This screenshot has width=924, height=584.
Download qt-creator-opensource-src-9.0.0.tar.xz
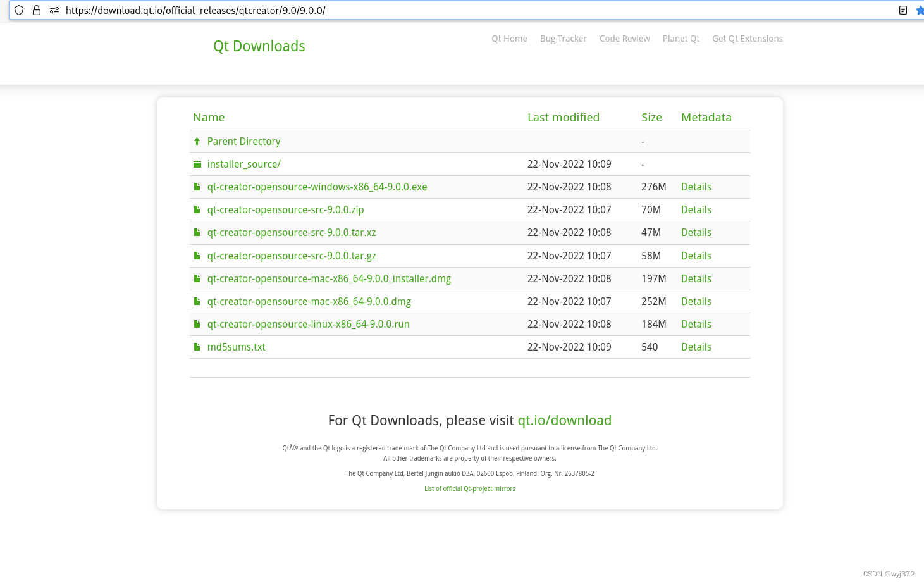coord(292,232)
